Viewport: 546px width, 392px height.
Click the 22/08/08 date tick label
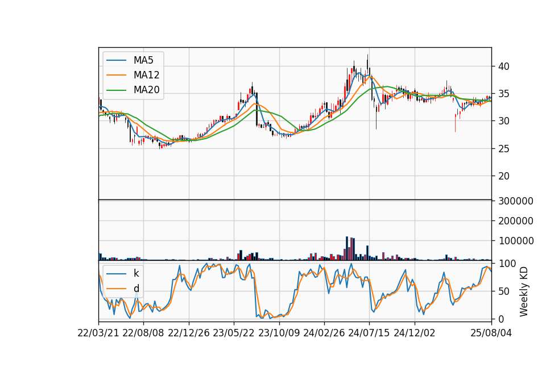143,333
